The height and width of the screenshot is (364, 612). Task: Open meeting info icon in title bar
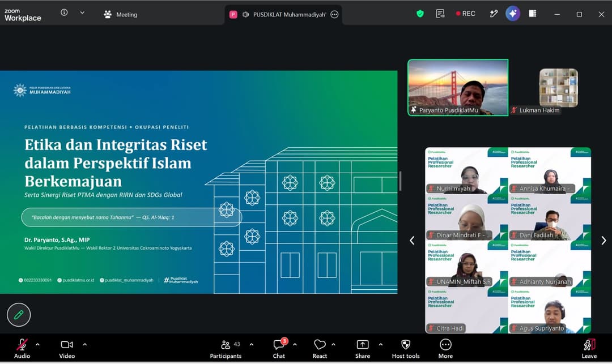click(x=64, y=12)
